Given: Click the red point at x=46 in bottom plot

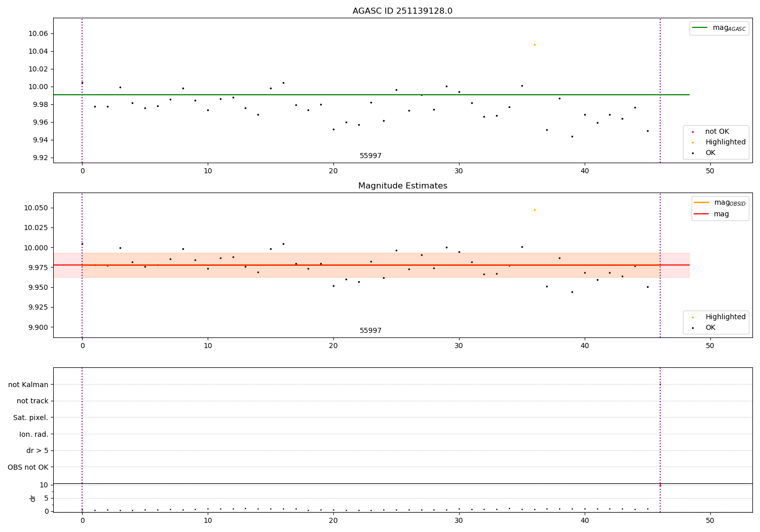Looking at the screenshot, I should coord(660,485).
